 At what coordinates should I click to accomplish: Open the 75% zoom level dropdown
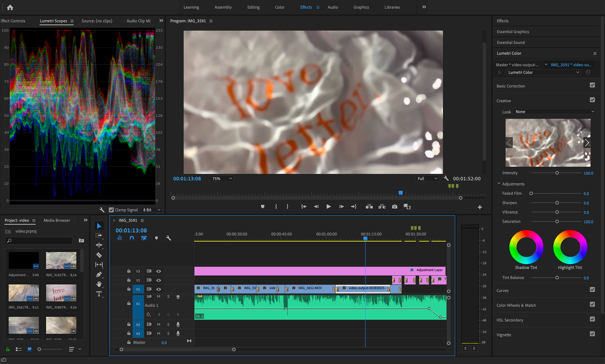click(x=222, y=178)
